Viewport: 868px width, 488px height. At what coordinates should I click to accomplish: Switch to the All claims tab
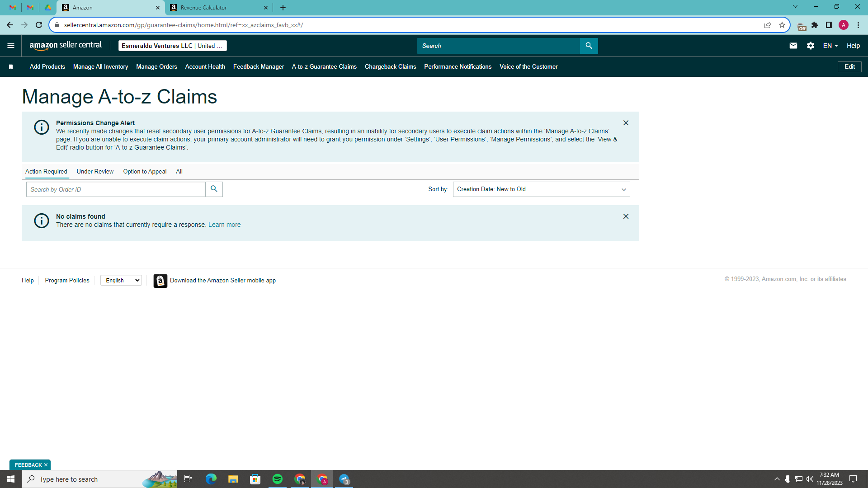pyautogui.click(x=179, y=172)
